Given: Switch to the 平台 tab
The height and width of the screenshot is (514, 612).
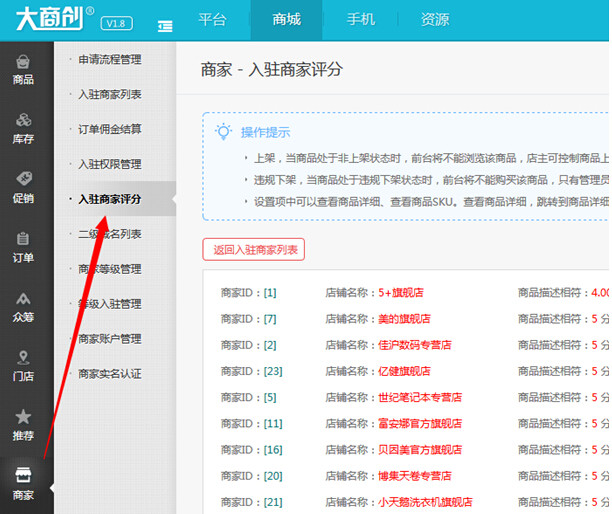Looking at the screenshot, I should [212, 20].
